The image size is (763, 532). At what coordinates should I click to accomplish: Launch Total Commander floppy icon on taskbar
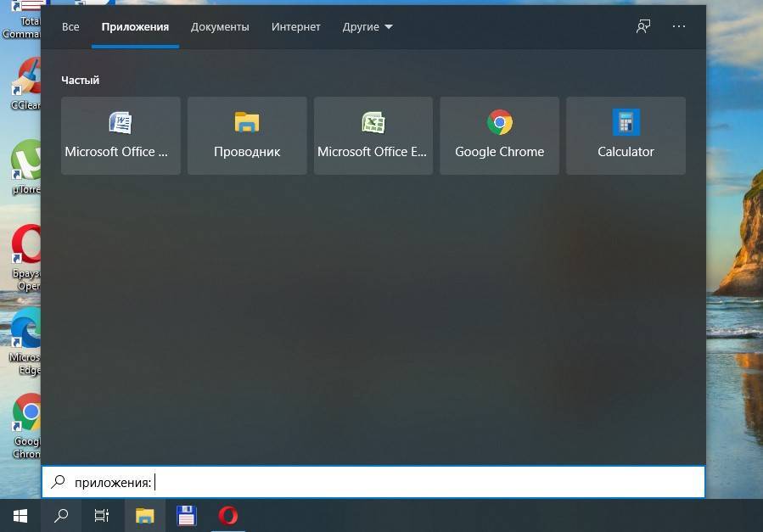click(x=186, y=515)
